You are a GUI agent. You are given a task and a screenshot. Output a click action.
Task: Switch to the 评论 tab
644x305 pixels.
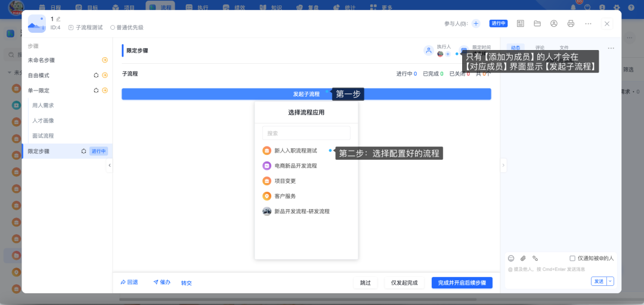click(540, 48)
